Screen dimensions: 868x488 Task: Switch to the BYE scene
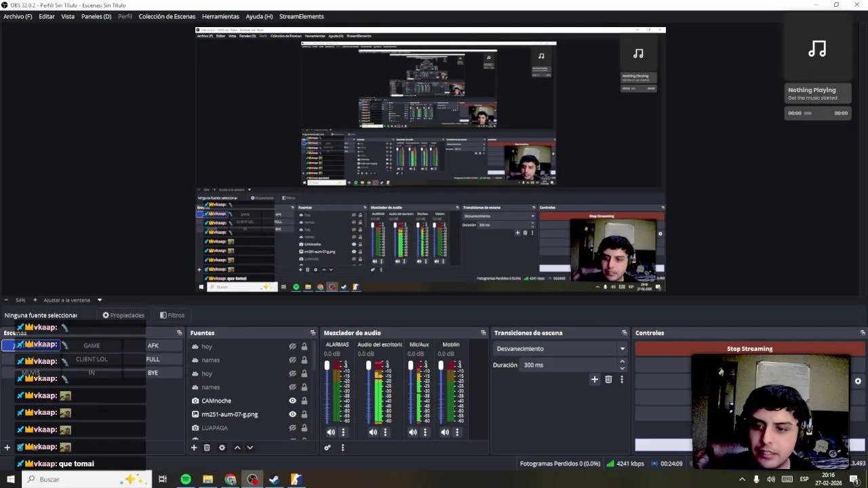153,373
